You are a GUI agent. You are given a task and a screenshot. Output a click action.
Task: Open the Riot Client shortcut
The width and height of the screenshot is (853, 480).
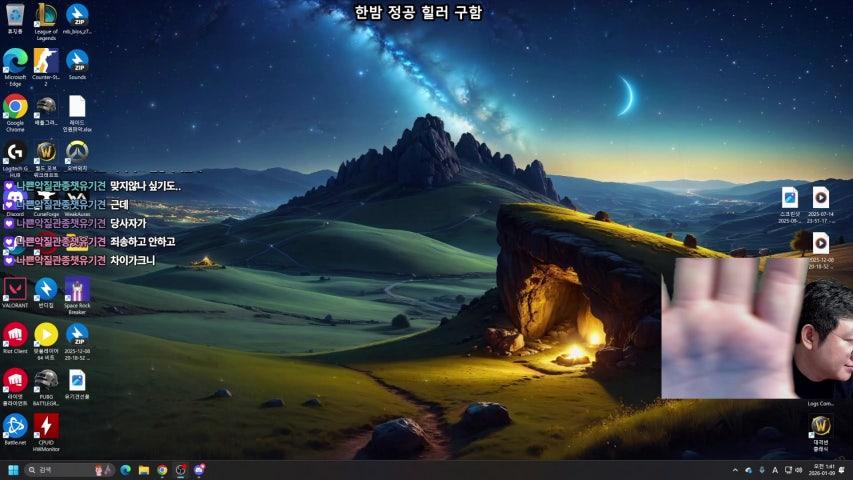point(15,339)
